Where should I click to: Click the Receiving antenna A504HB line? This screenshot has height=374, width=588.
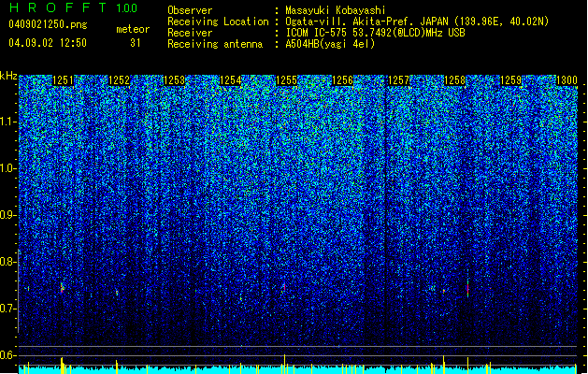pyautogui.click(x=271, y=44)
